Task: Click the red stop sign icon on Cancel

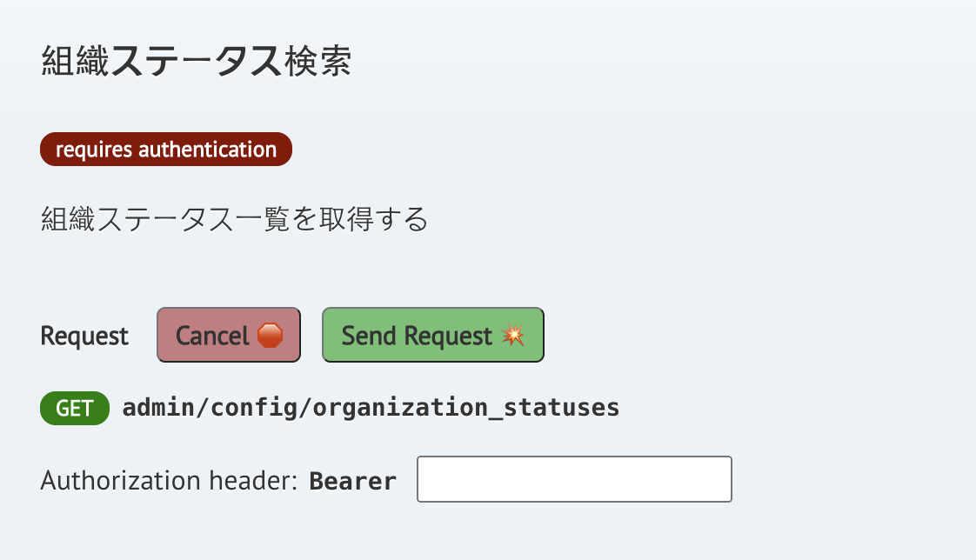Action: (x=270, y=336)
